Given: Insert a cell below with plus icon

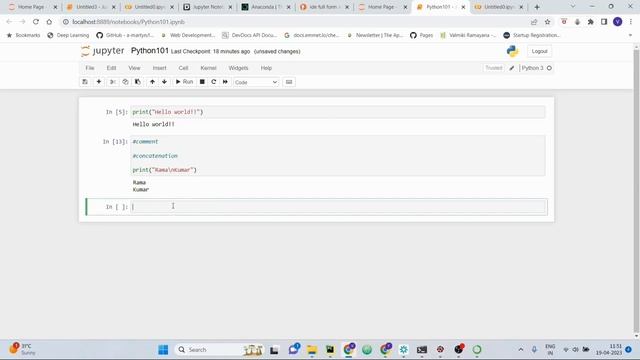Looking at the screenshot, I should pyautogui.click(x=98, y=82).
